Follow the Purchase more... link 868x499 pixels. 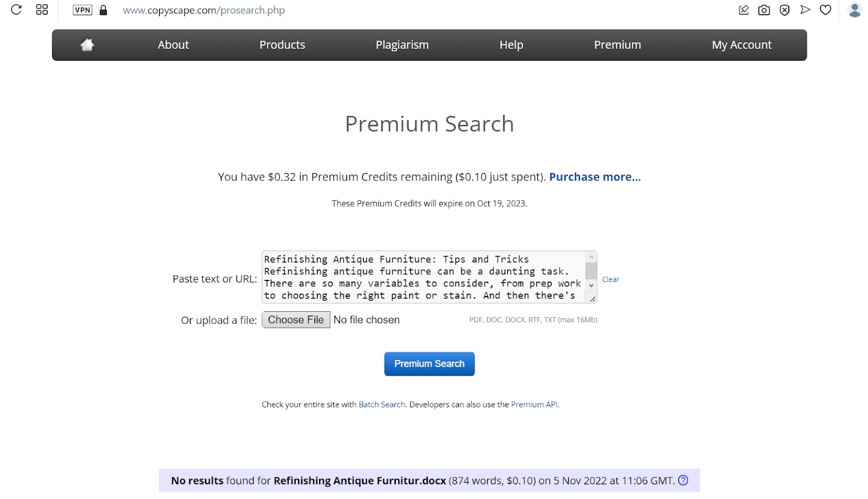(595, 177)
